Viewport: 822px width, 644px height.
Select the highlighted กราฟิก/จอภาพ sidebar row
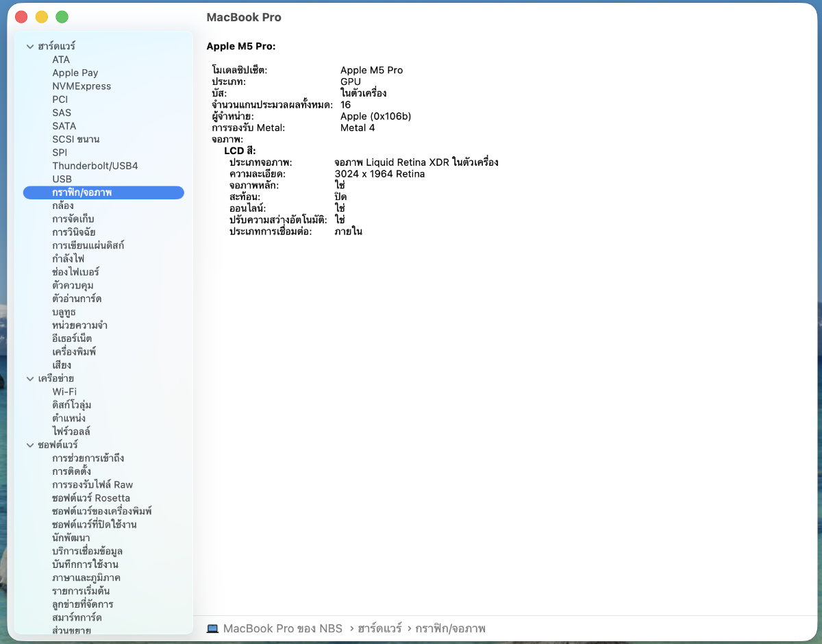pos(103,193)
